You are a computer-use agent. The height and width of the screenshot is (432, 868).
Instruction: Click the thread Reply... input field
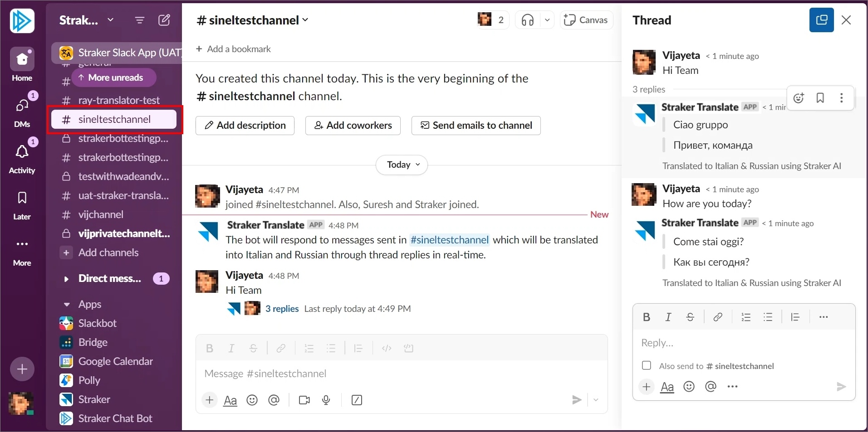tap(744, 343)
